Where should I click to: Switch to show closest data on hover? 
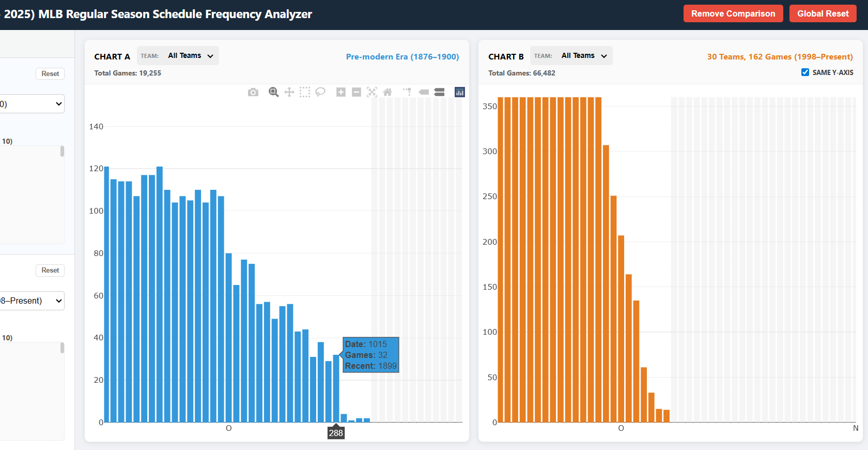424,92
